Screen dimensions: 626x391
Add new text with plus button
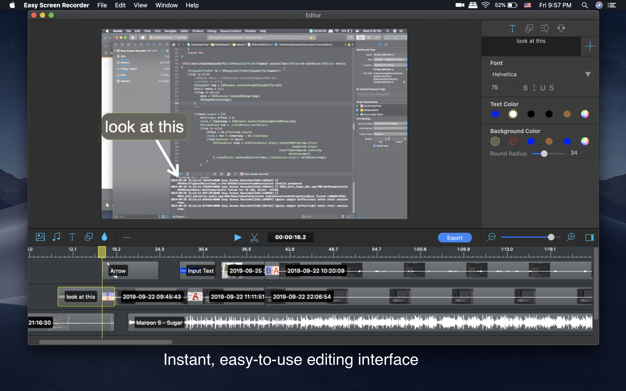coord(590,46)
